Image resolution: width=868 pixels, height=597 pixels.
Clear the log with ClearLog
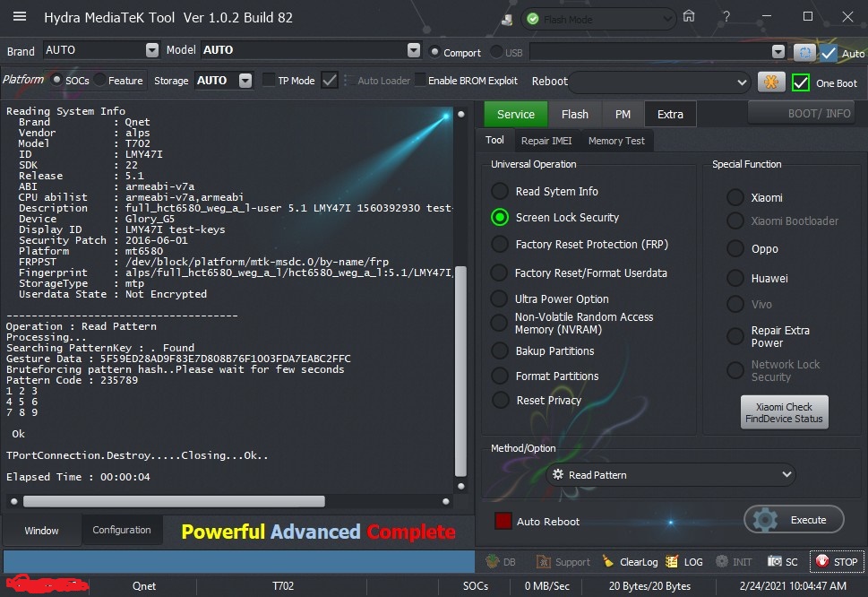coord(630,561)
